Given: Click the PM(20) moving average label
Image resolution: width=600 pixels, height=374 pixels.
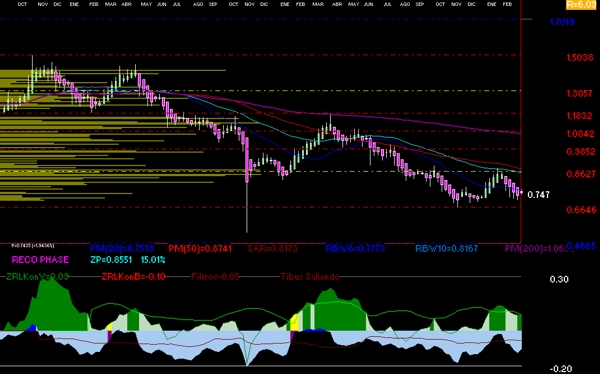Looking at the screenshot, I should pyautogui.click(x=122, y=248).
